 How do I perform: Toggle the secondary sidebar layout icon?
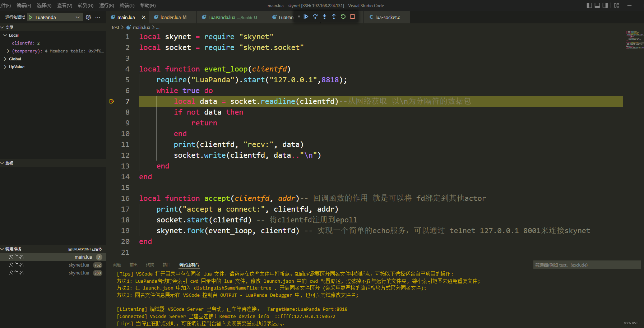[x=605, y=5]
